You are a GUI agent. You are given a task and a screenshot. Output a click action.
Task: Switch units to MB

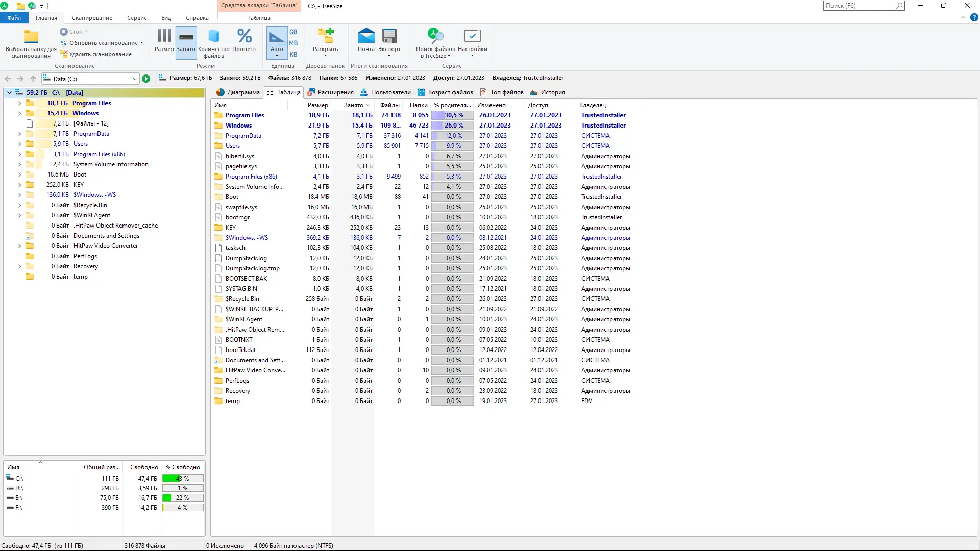[x=293, y=42]
